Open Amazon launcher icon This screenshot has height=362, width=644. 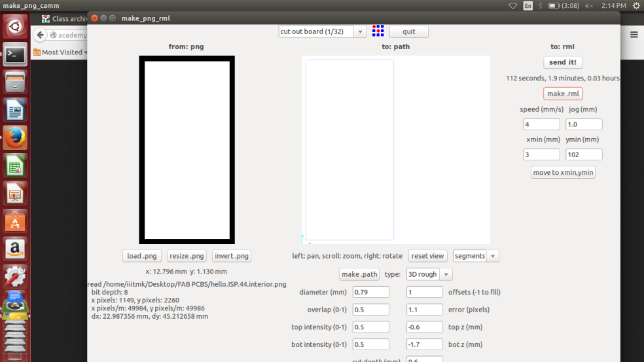point(15,249)
